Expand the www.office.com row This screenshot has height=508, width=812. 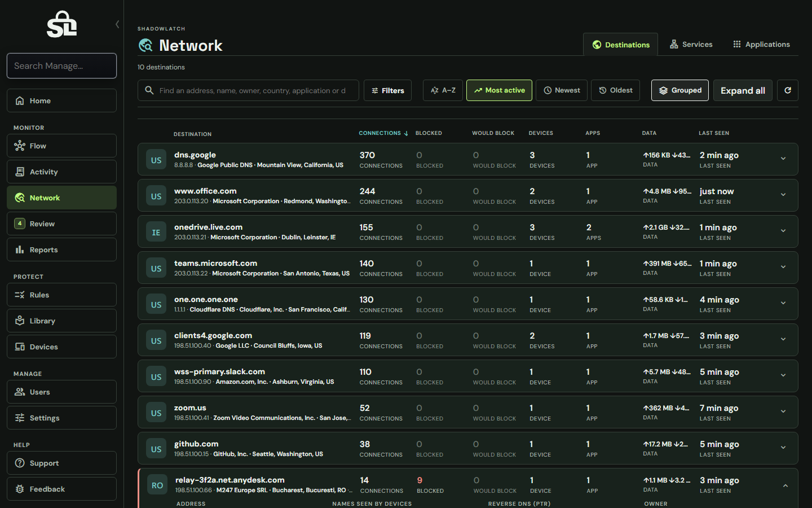click(783, 195)
